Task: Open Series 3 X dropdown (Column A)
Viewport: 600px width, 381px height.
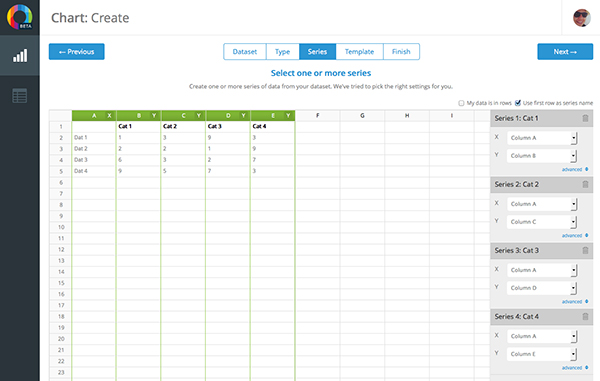Action: click(x=542, y=270)
